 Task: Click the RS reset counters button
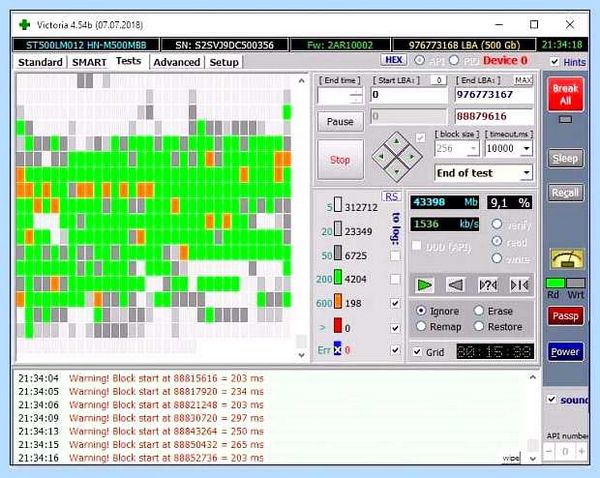click(391, 197)
